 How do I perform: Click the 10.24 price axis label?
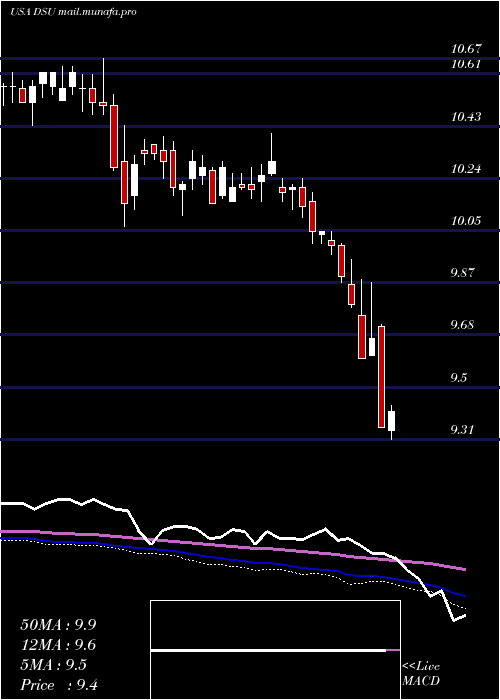[x=466, y=169]
